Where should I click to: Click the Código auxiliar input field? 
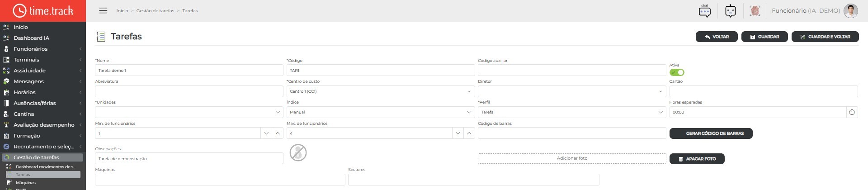tap(572, 70)
